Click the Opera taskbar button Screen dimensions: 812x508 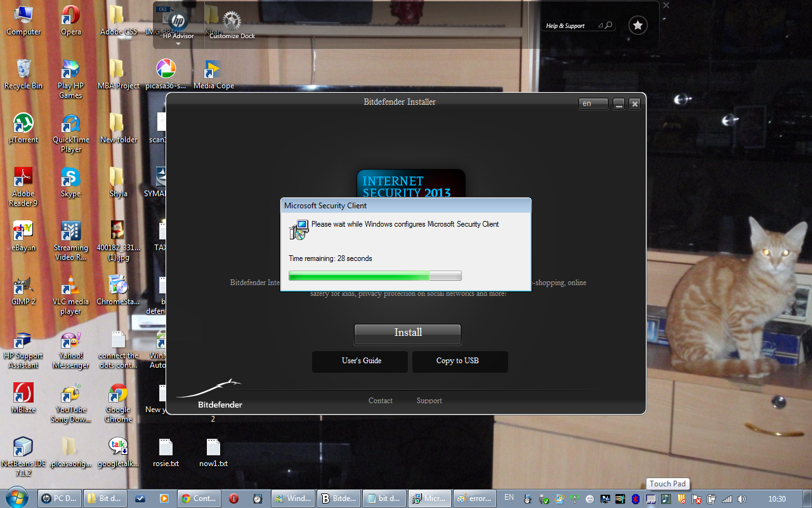[x=233, y=498]
